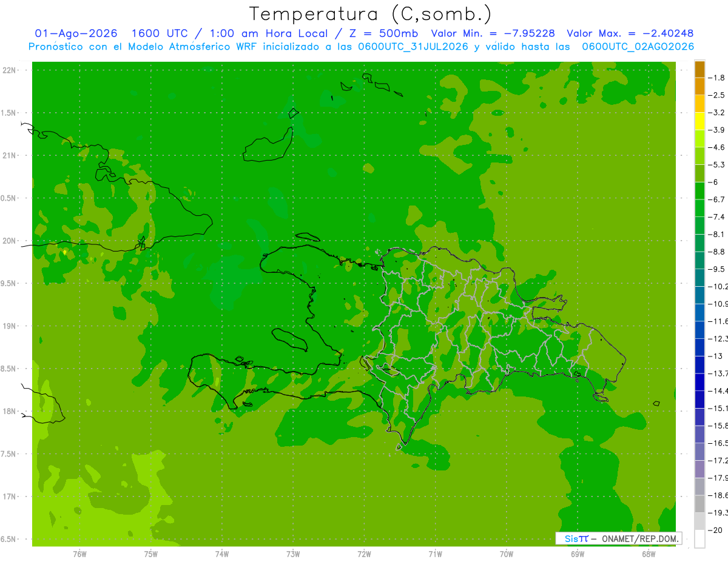Click the '-7.4' colorbar value
Viewport: 728px width, 562px height.
point(717,217)
